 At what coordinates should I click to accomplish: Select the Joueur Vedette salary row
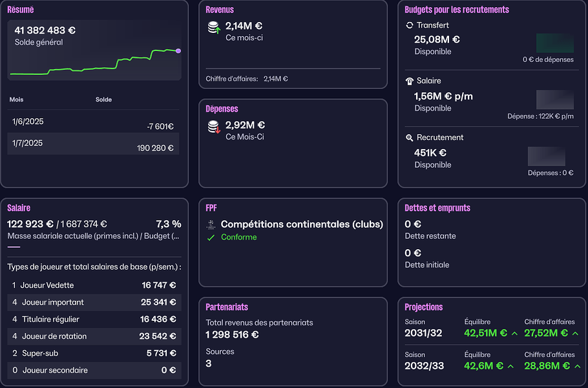(x=94, y=285)
